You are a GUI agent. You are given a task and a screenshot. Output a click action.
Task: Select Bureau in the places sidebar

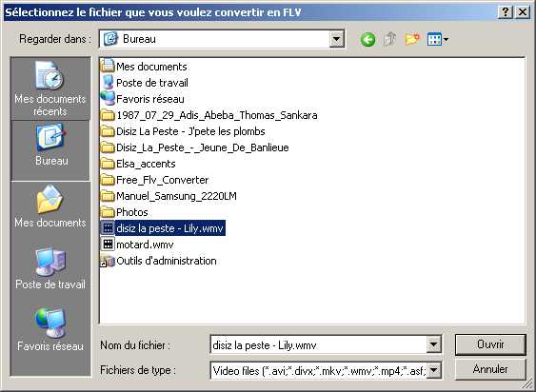50,150
